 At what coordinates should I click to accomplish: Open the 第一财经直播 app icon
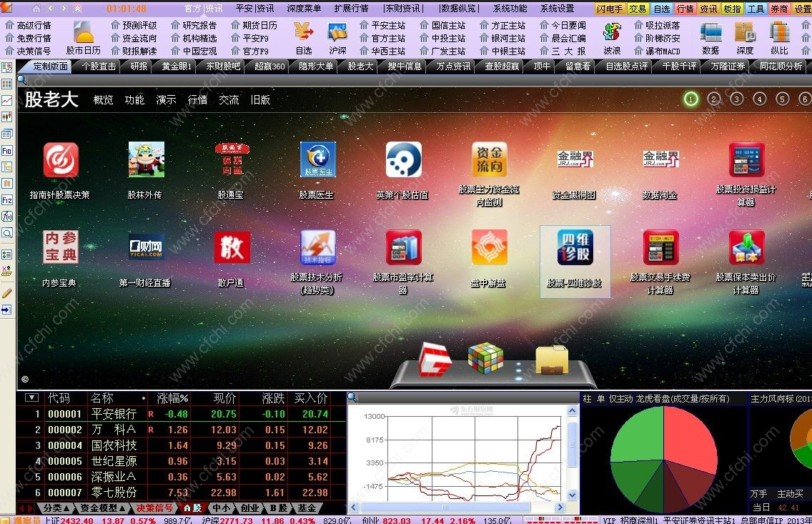(x=146, y=247)
